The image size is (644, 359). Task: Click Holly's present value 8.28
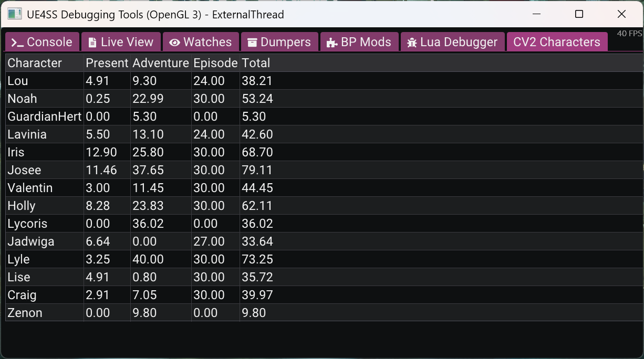98,206
